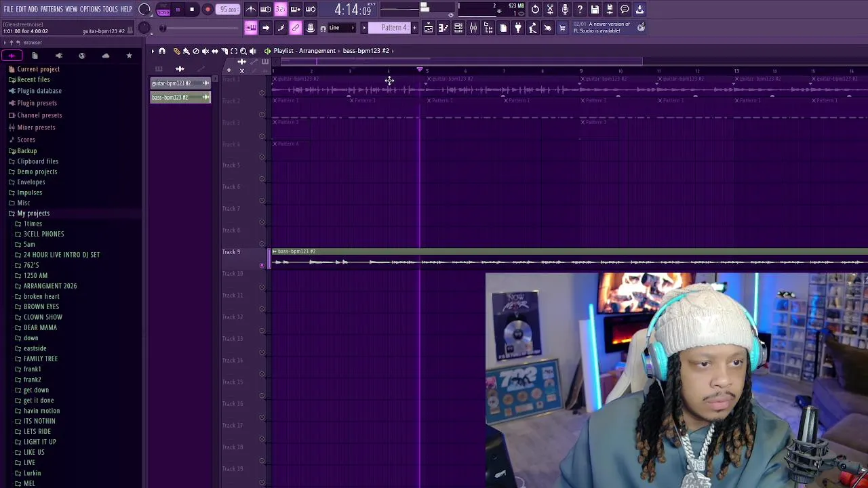Open the PATTERNS menu
The height and width of the screenshot is (488, 868).
[52, 9]
